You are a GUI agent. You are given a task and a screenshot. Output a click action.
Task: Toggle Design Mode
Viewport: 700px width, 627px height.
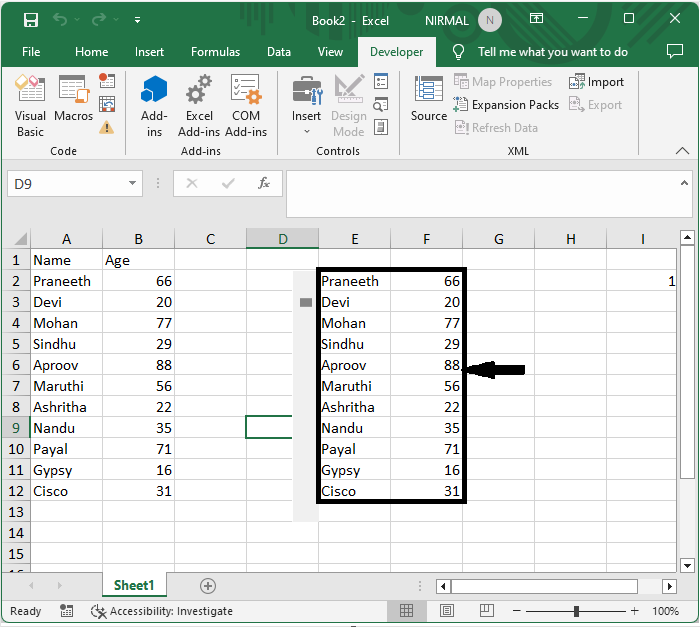[x=349, y=106]
